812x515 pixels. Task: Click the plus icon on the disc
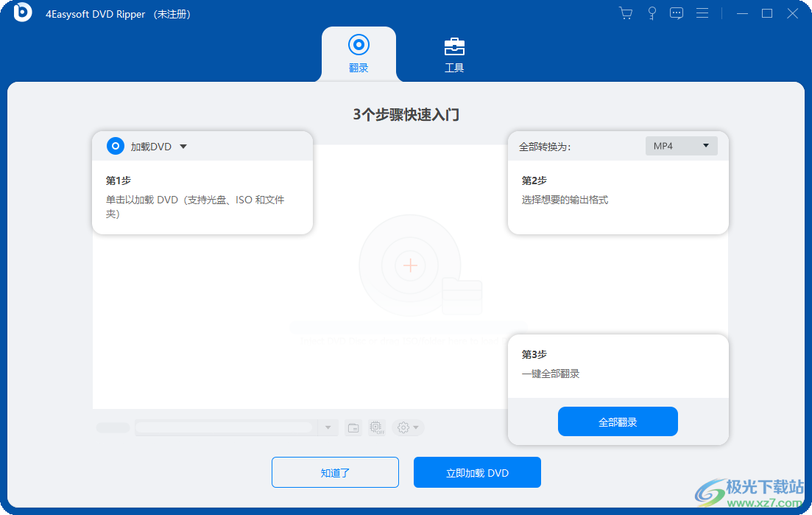410,266
